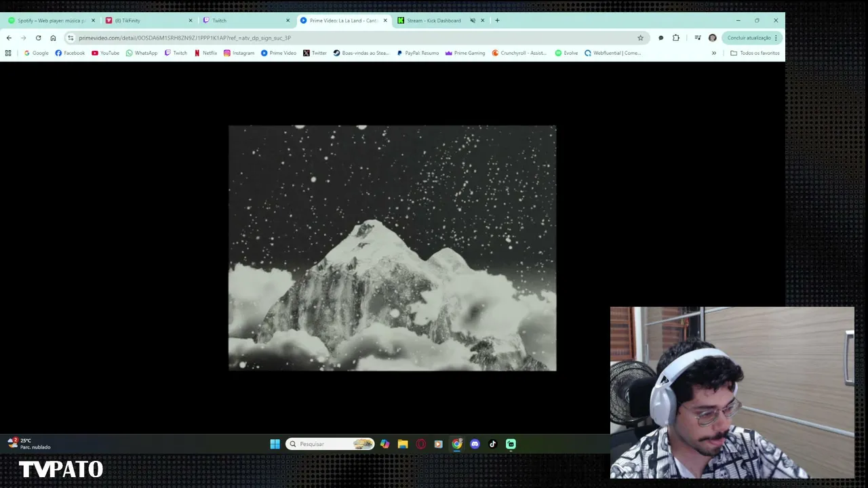Switch to the Spotify Web player tab

[51, 20]
